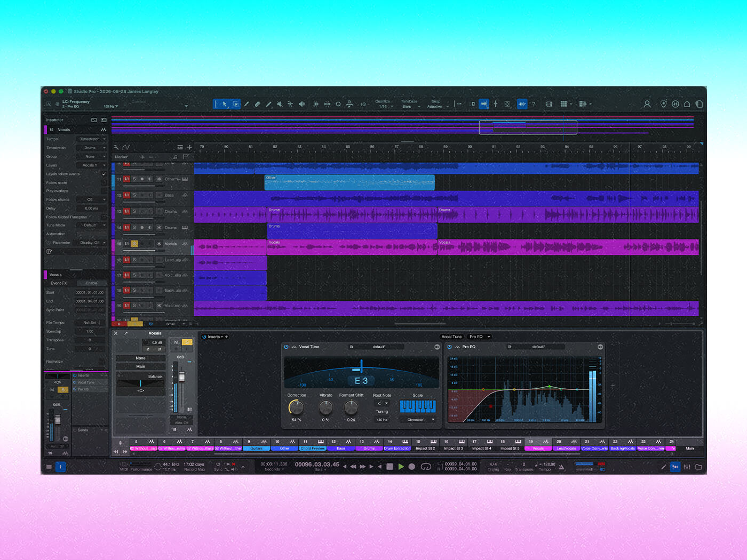Screen dimensions: 747x560
Task: Open the track list icon above tracks
Action: coord(180,147)
